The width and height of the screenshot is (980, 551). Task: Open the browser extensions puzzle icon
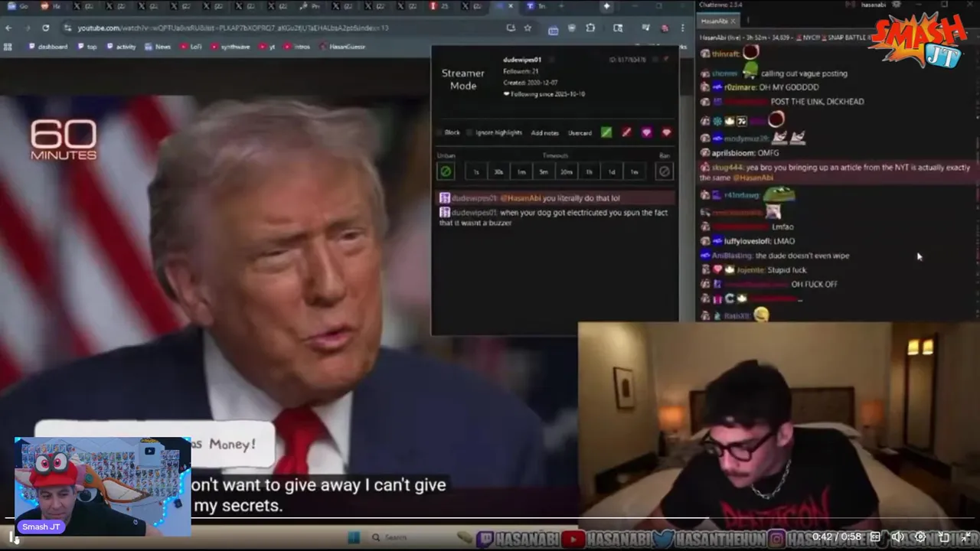coord(590,28)
